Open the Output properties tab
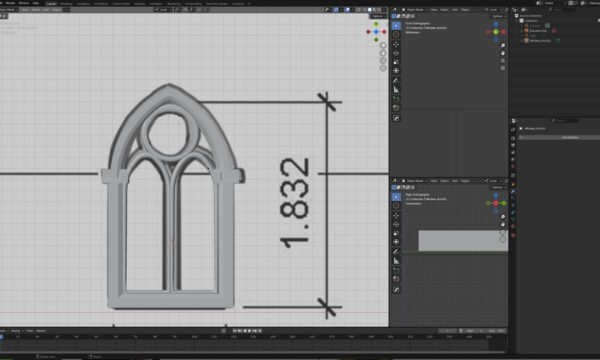This screenshot has height=360, width=600. pos(513,145)
